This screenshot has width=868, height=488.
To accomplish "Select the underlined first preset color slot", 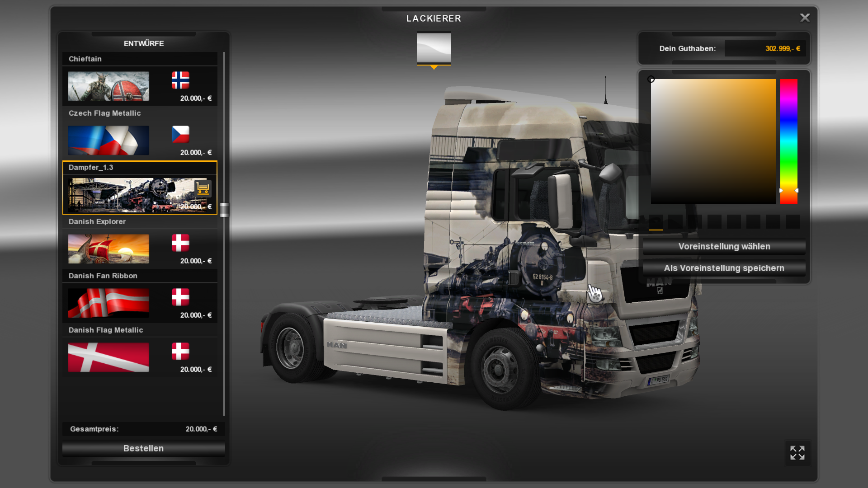I will click(x=656, y=222).
